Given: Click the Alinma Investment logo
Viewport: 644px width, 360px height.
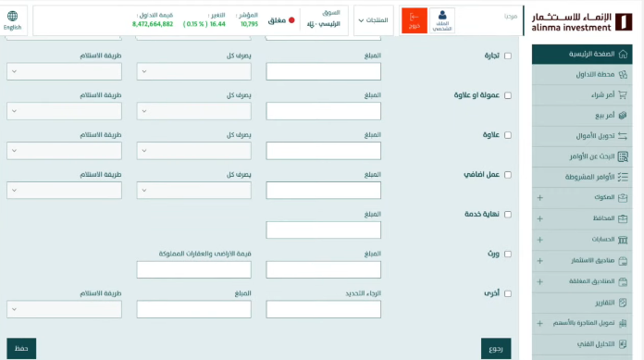Looking at the screenshot, I should 582,22.
